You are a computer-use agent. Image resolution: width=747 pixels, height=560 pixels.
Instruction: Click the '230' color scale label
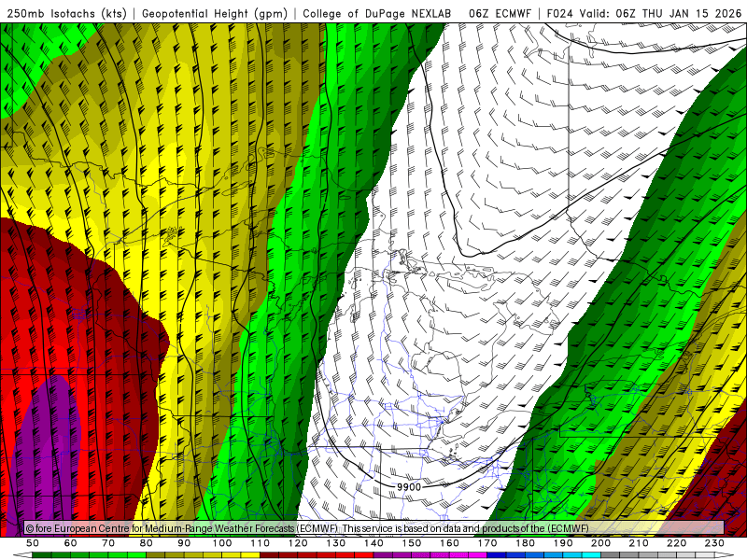click(714, 543)
